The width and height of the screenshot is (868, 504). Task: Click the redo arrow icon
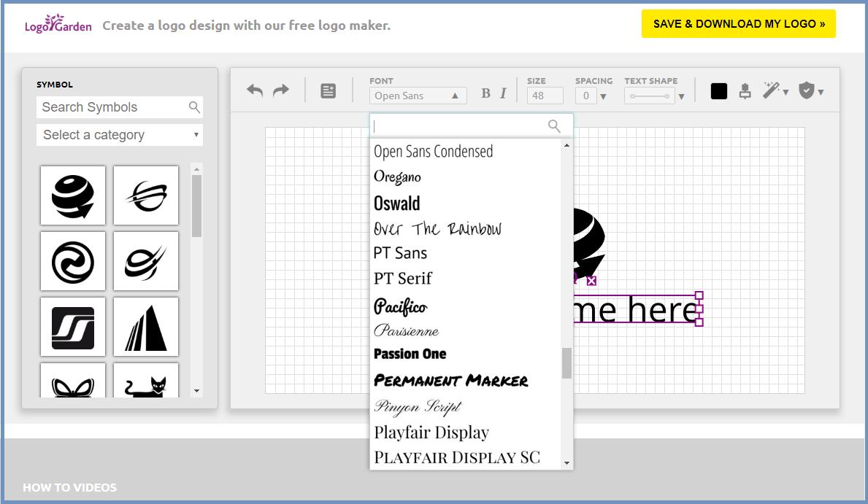[x=281, y=90]
